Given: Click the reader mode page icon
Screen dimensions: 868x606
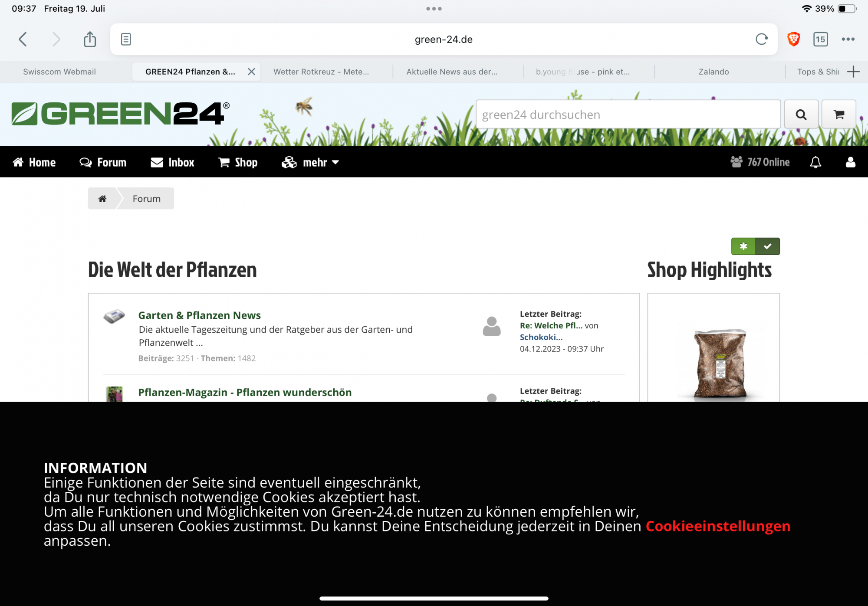Looking at the screenshot, I should [126, 39].
